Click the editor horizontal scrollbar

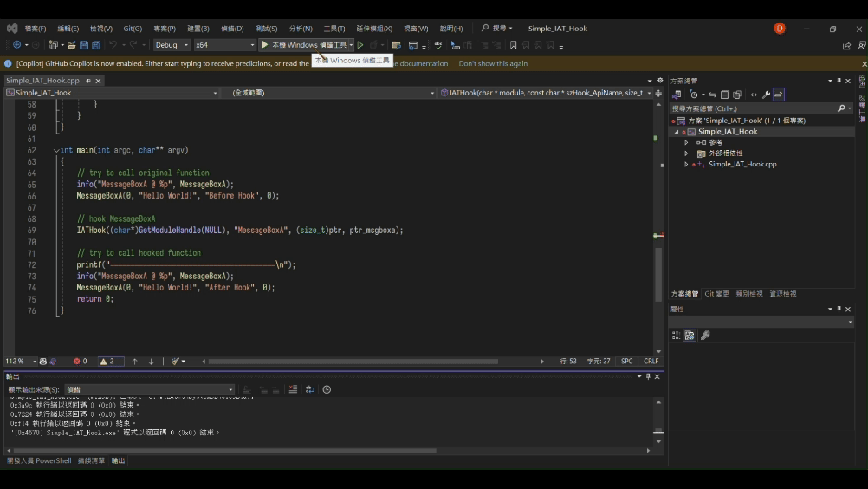click(353, 362)
